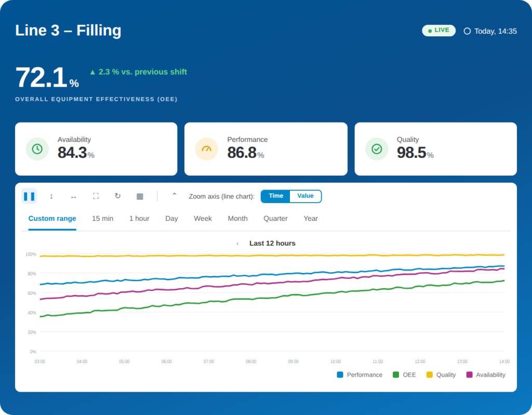Click the Performance gauge icon
This screenshot has width=532, height=415.
pyautogui.click(x=207, y=149)
